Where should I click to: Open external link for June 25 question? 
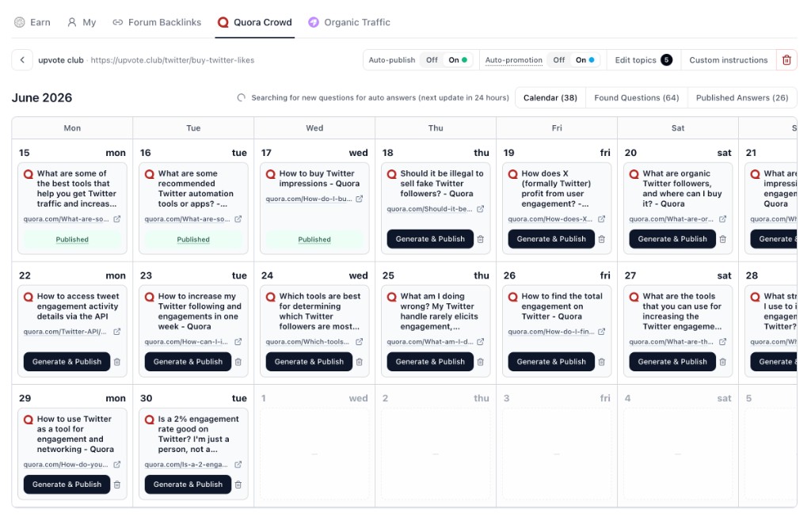coord(480,342)
